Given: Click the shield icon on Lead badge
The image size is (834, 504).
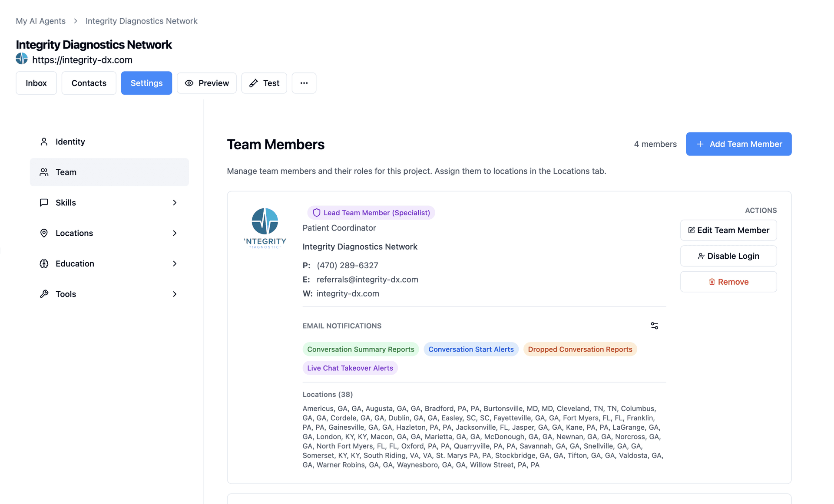Looking at the screenshot, I should (316, 213).
